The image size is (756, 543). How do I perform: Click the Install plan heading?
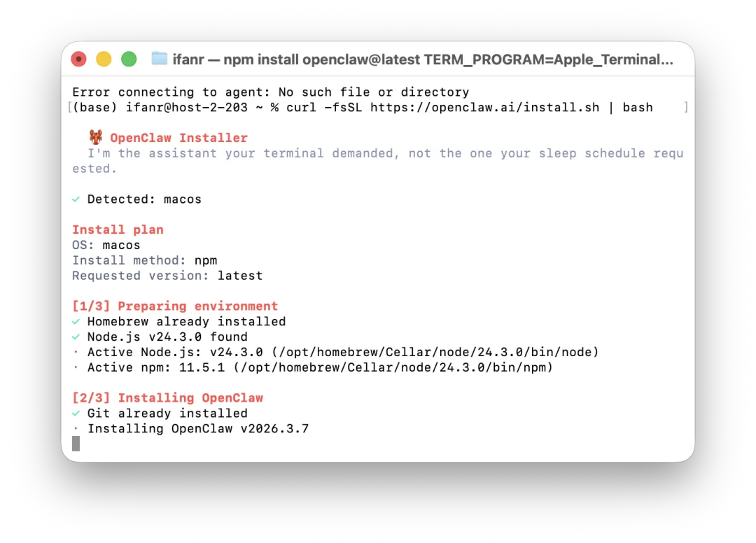(x=118, y=230)
